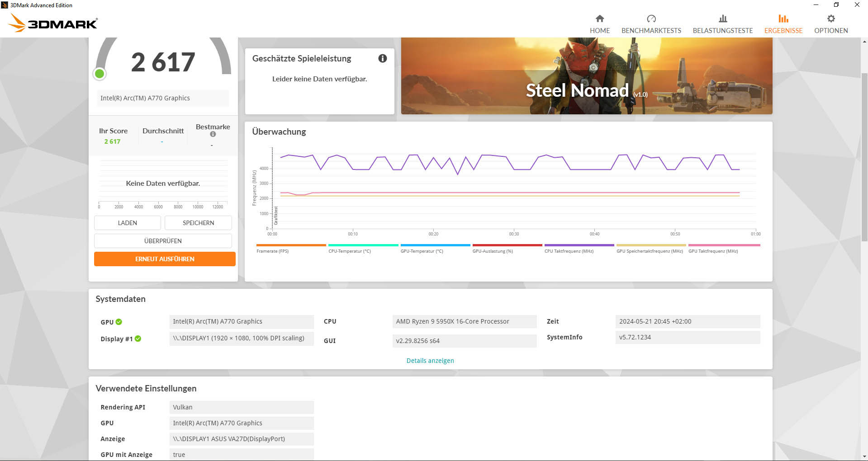Click the green score indicator dot on gauge
Image resolution: width=868 pixels, height=461 pixels.
100,74
